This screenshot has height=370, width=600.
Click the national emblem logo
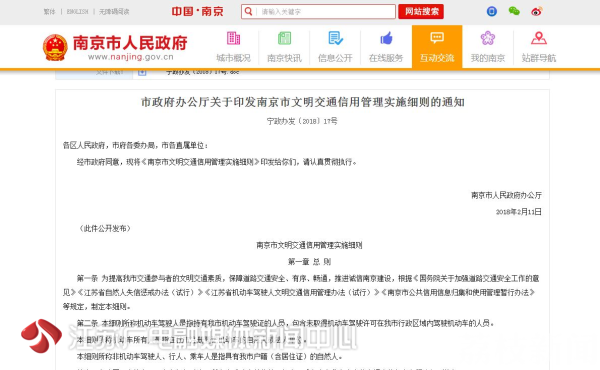pos(55,47)
